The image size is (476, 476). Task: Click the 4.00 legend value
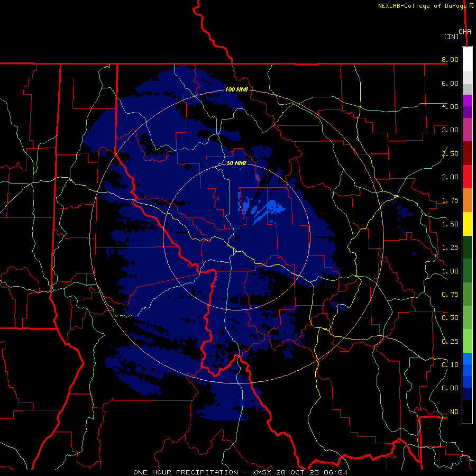pyautogui.click(x=450, y=106)
